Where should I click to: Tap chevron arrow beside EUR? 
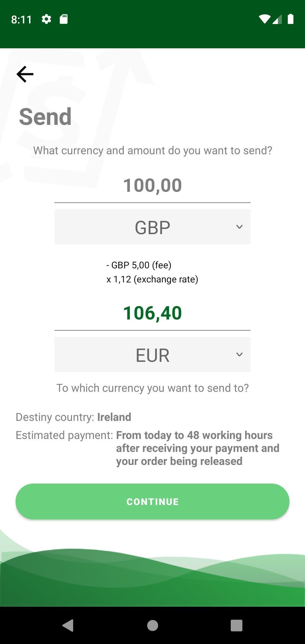(x=239, y=354)
